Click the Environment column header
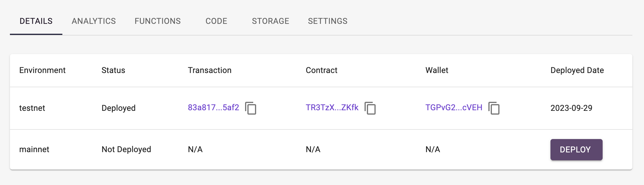Viewport: 644px width, 185px height. (42, 70)
